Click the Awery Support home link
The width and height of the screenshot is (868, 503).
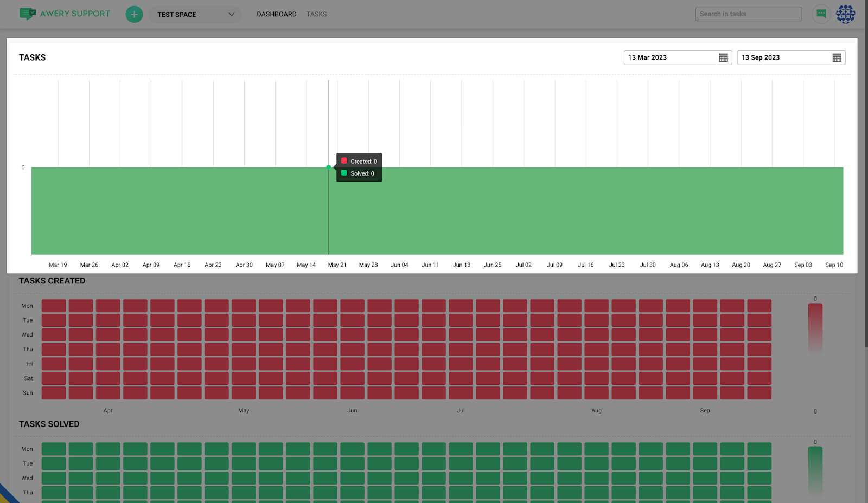(x=75, y=14)
